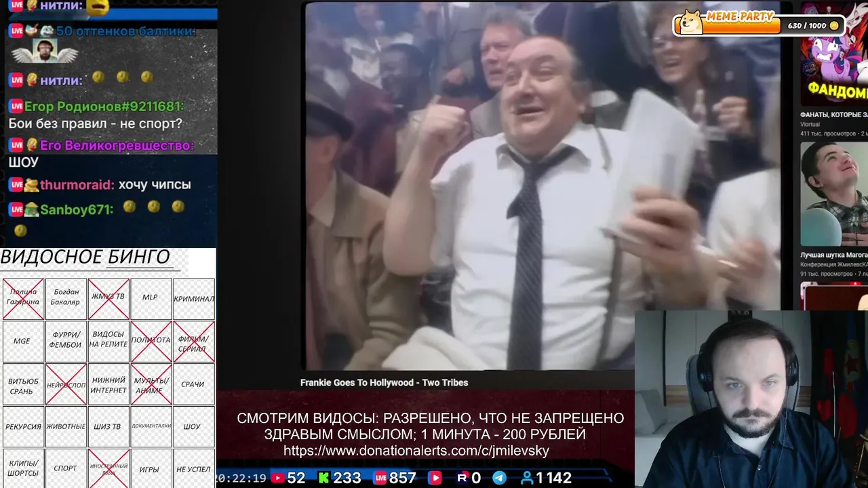
Task: Click the ЖИВОТНЫЕ bingo cell
Action: 66,426
